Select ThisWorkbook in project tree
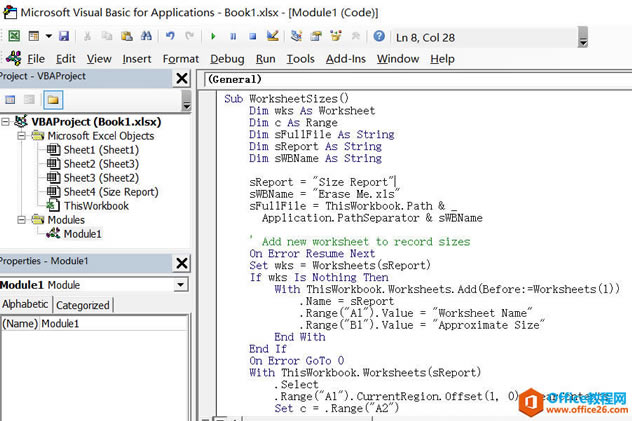Viewport: 632px width, 421px height. [96, 206]
